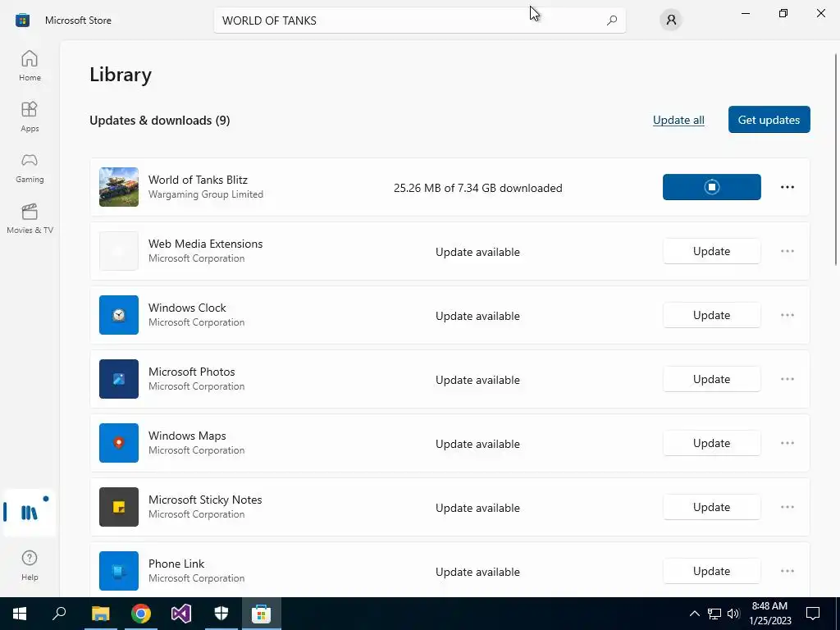The image size is (840, 630).
Task: Open more options for Microsoft Sticky Notes
Action: 787,507
